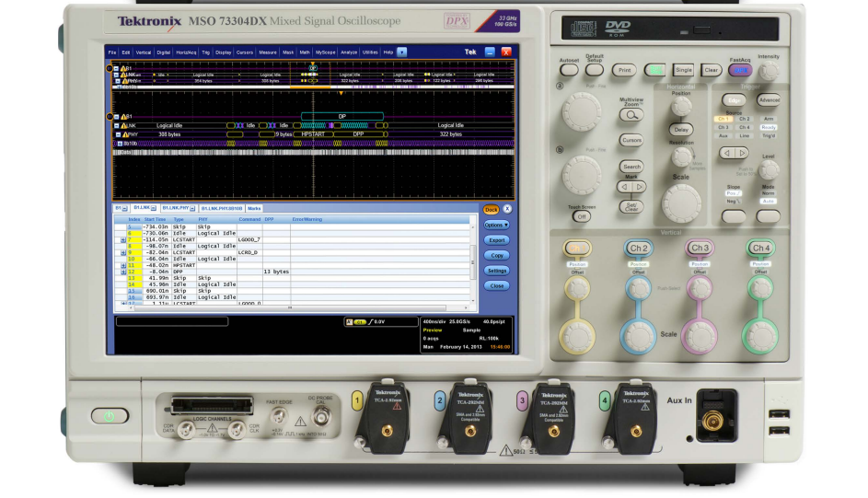Click the round X next to Dock
This screenshot has width=868, height=498.
[x=507, y=209]
